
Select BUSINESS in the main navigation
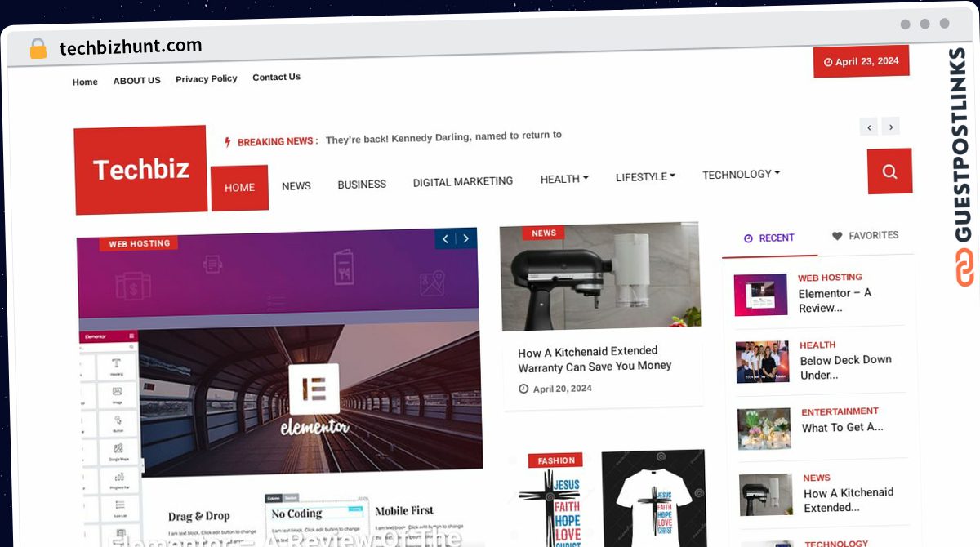tap(362, 185)
